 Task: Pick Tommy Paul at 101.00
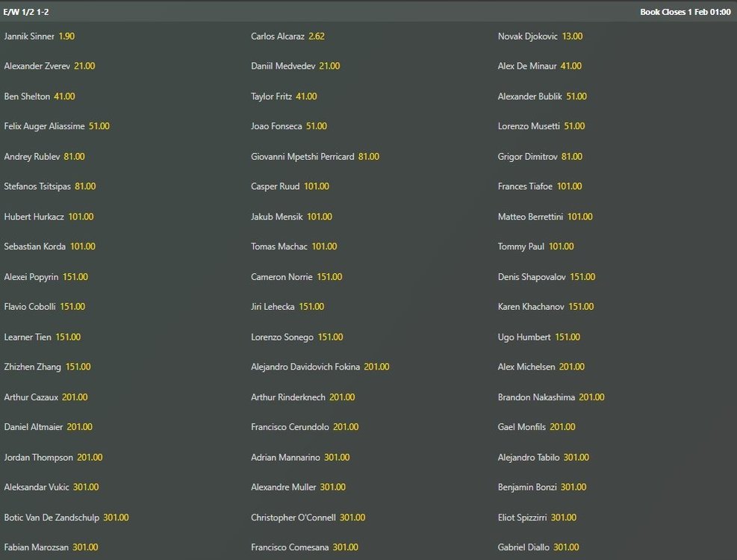click(x=562, y=246)
